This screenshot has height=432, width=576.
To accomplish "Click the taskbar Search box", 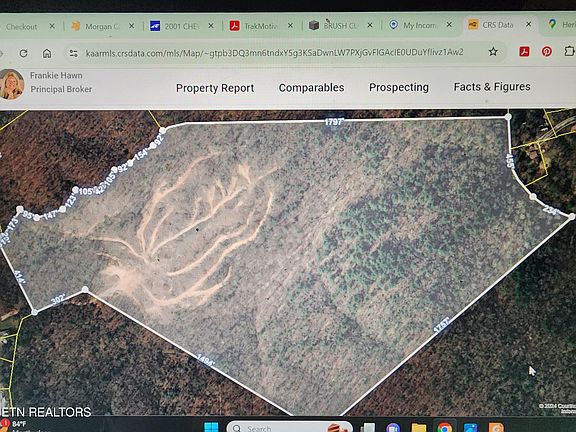I will (x=289, y=428).
